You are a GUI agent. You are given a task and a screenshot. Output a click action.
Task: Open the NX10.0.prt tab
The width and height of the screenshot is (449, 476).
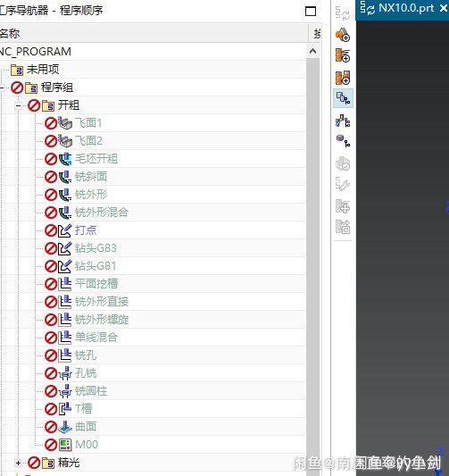coord(406,8)
